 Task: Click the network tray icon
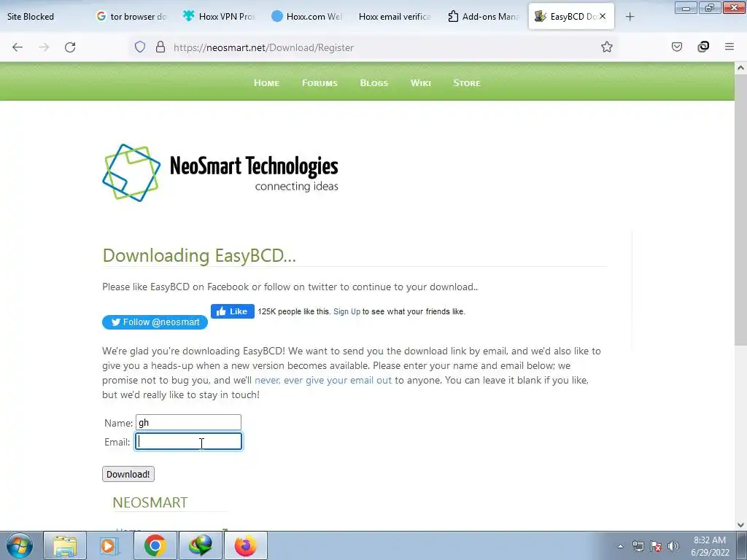pyautogui.click(x=638, y=546)
